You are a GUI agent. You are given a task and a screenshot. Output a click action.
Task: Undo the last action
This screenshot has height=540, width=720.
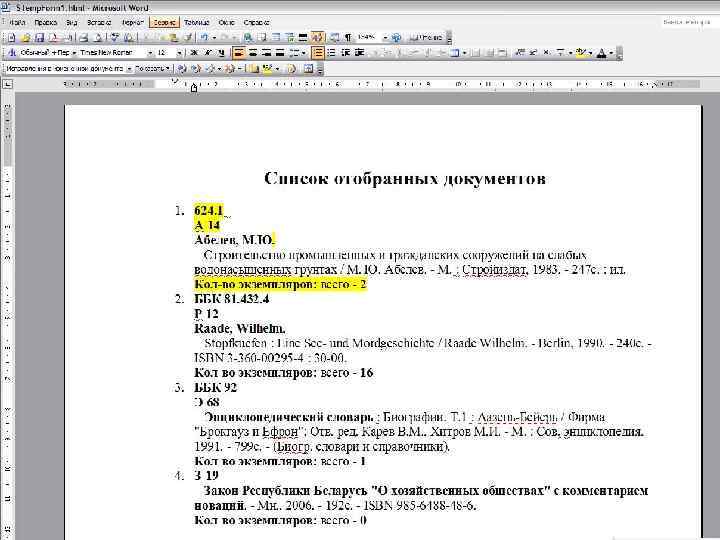pyautogui.click(x=204, y=38)
